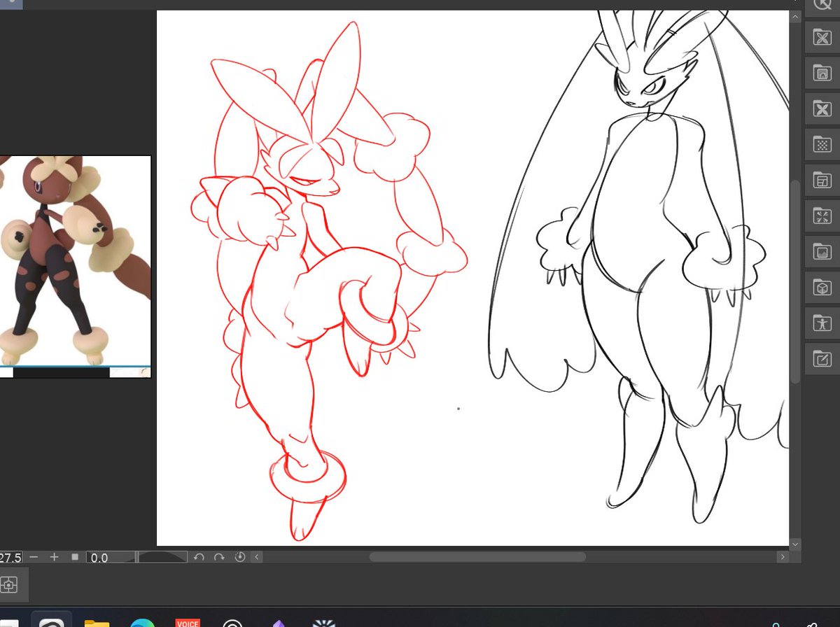Open File Explorer from the taskbar
Image resolution: width=840 pixels, height=627 pixels.
click(97, 621)
